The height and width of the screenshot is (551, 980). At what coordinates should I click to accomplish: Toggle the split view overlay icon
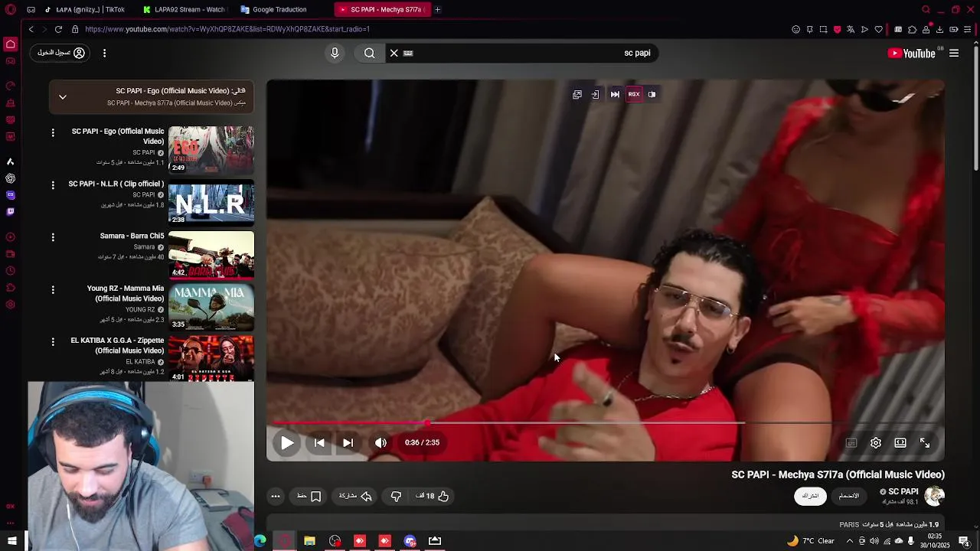(x=652, y=94)
